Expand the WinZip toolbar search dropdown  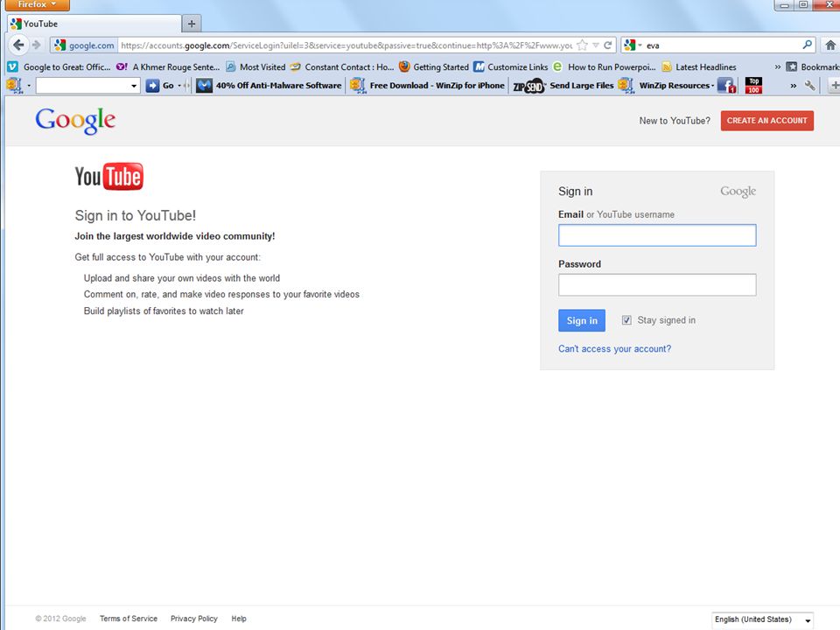[x=133, y=86]
